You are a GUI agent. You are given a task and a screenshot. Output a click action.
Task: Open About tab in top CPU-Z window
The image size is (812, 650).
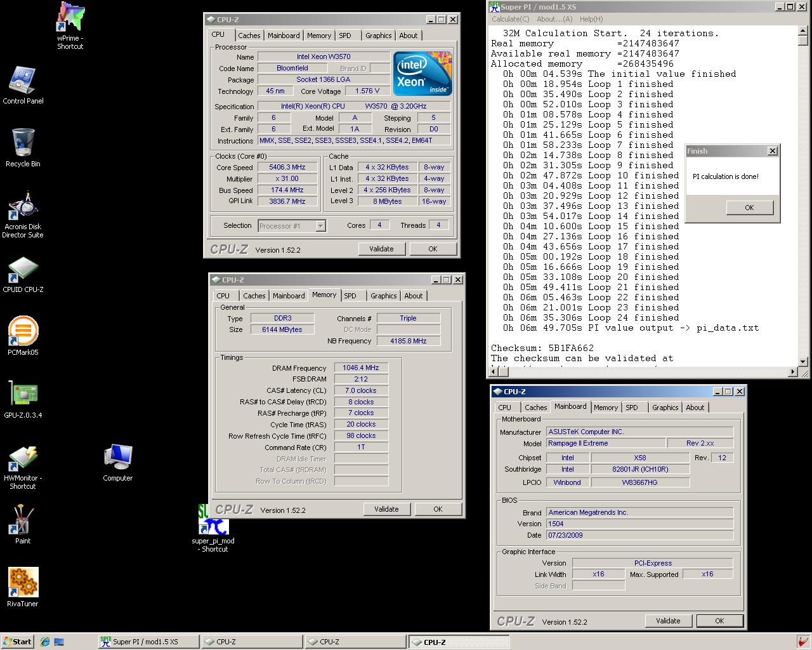point(409,36)
